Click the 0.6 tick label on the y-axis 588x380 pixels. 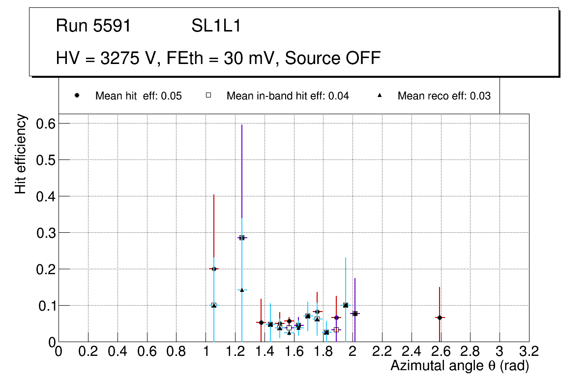coord(45,123)
